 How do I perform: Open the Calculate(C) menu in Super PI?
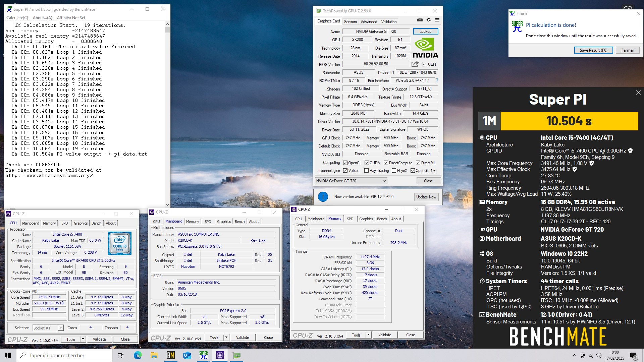pyautogui.click(x=17, y=18)
